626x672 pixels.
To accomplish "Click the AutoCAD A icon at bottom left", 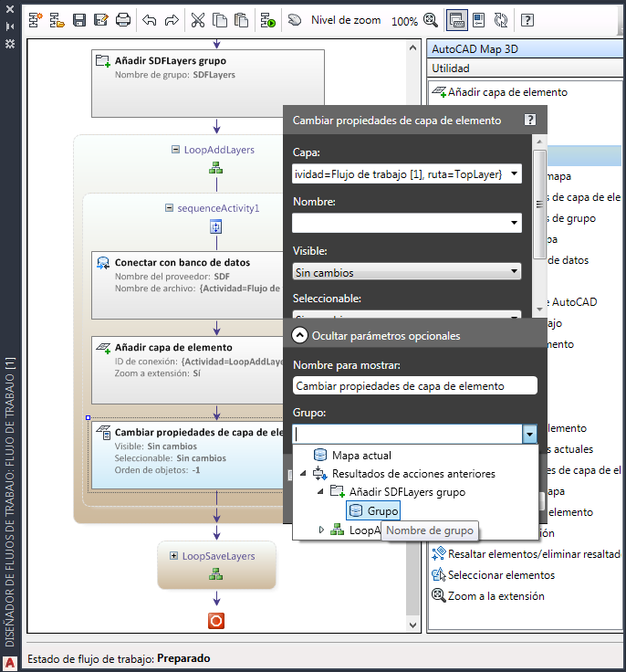I will 10,664.
